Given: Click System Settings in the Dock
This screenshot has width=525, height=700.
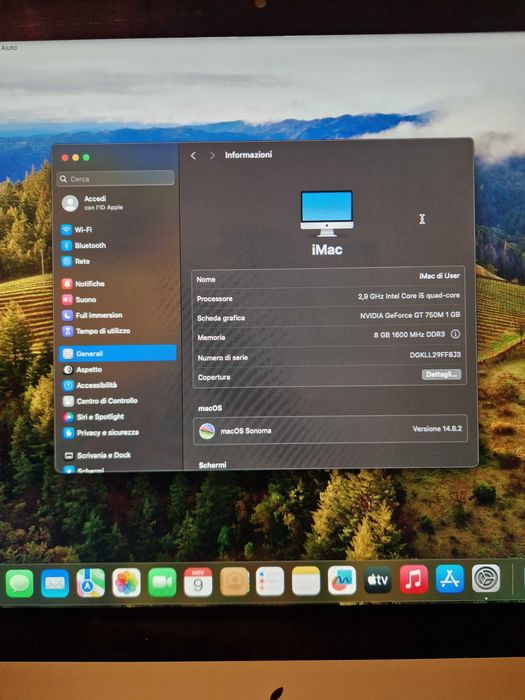Looking at the screenshot, I should 486,579.
